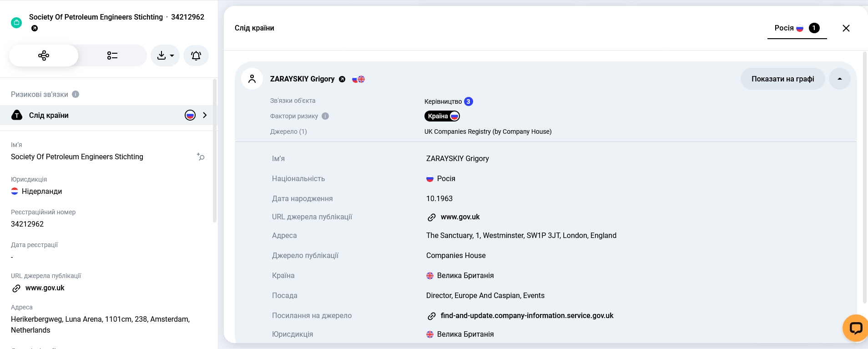Open the external link arrow beside company name
This screenshot has width=868, height=349.
coord(35,28)
